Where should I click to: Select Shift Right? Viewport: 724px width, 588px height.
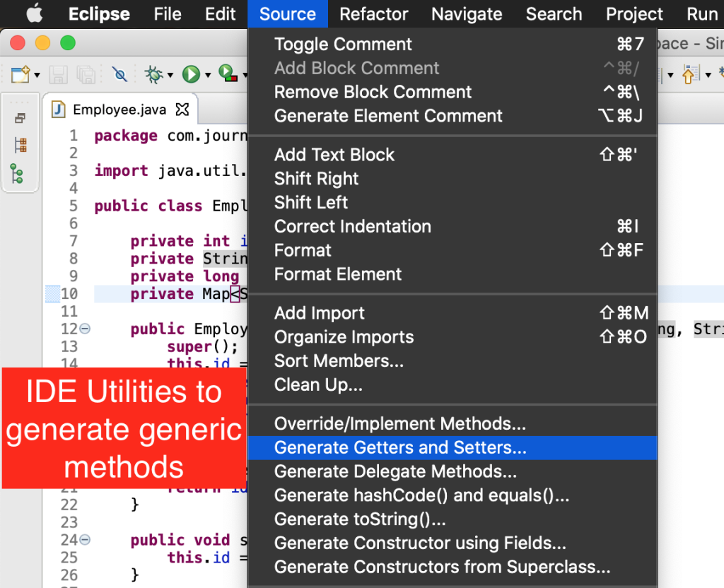coord(452,179)
